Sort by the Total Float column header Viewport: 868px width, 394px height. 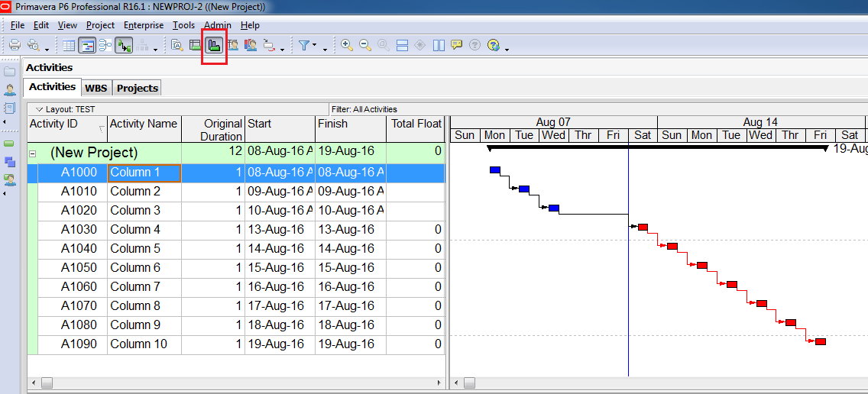[x=416, y=124]
